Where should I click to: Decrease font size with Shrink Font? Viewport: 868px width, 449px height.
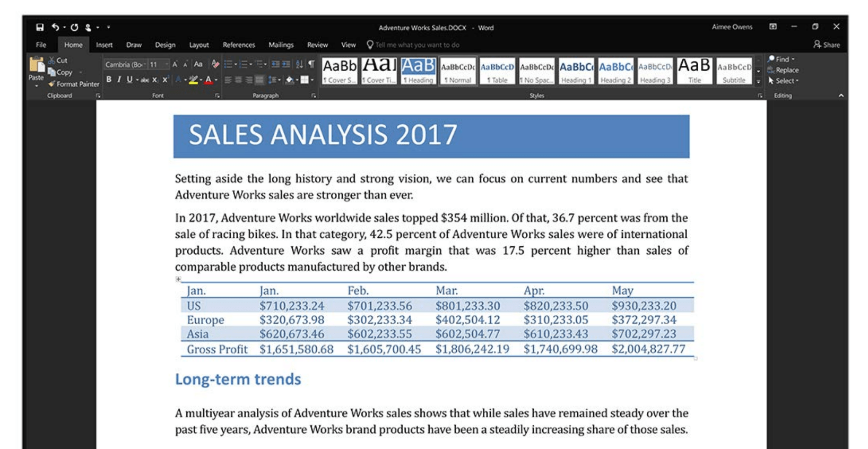point(185,64)
